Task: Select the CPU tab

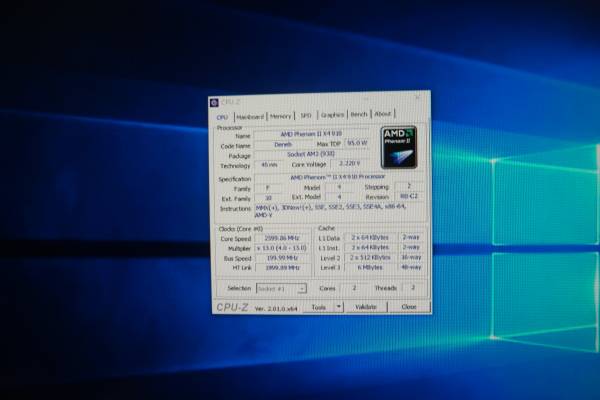Action: click(223, 116)
